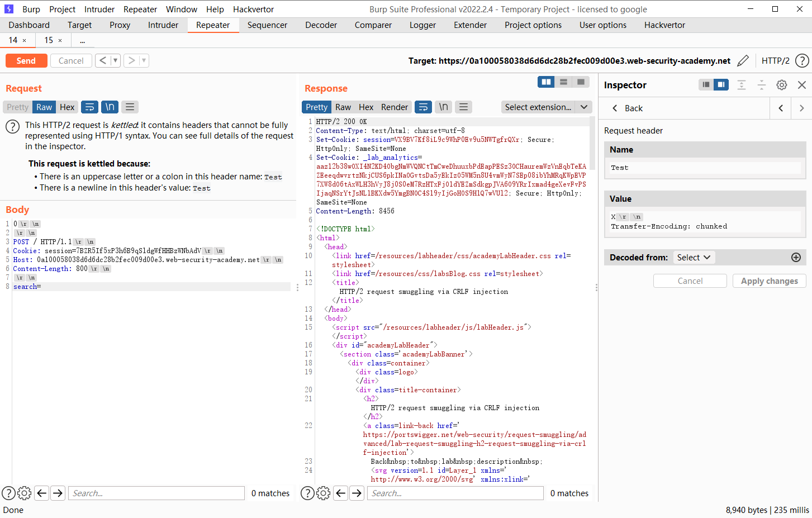812x518 pixels.
Task: Edit target with the pencil icon
Action: click(743, 61)
